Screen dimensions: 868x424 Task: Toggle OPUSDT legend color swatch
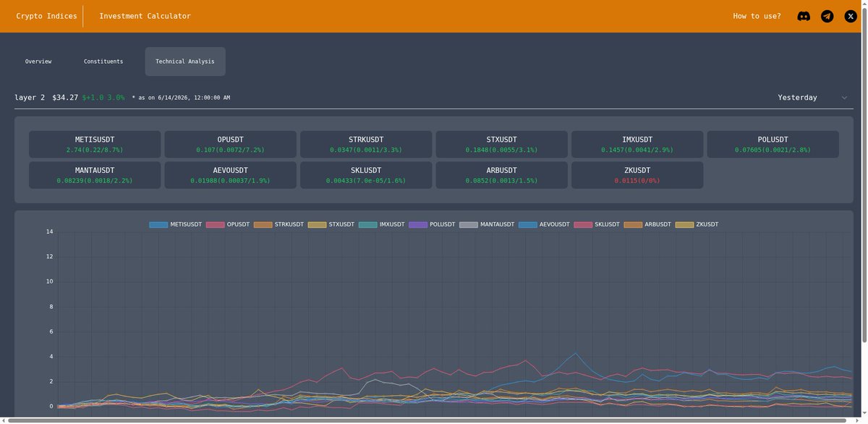click(215, 225)
